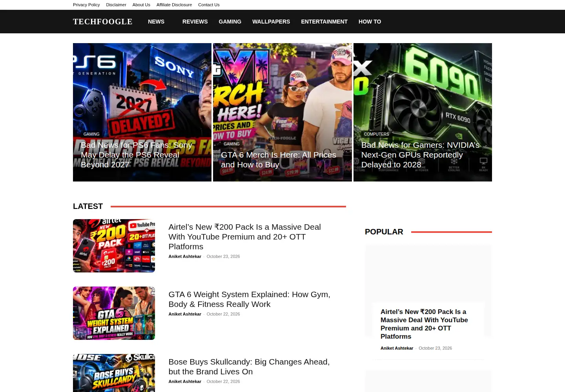Click the date under Bose Buys Skullcandy
Image resolution: width=565 pixels, height=392 pixels.
(x=223, y=381)
